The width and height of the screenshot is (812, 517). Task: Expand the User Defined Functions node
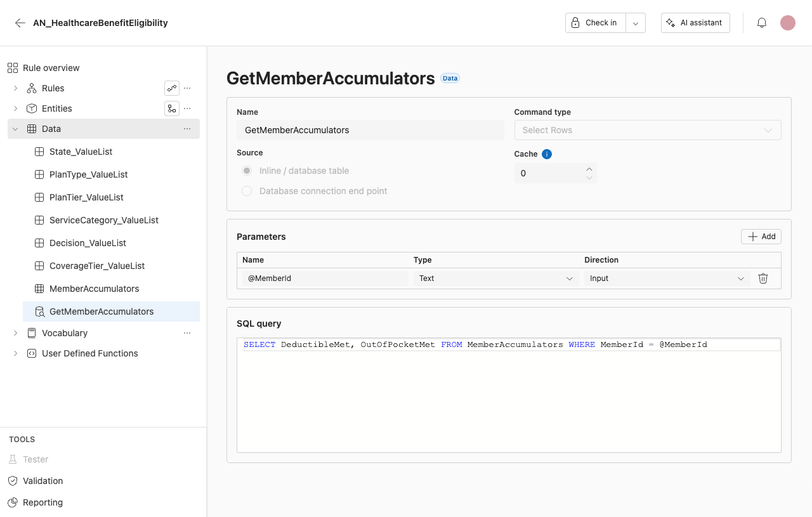tap(15, 353)
